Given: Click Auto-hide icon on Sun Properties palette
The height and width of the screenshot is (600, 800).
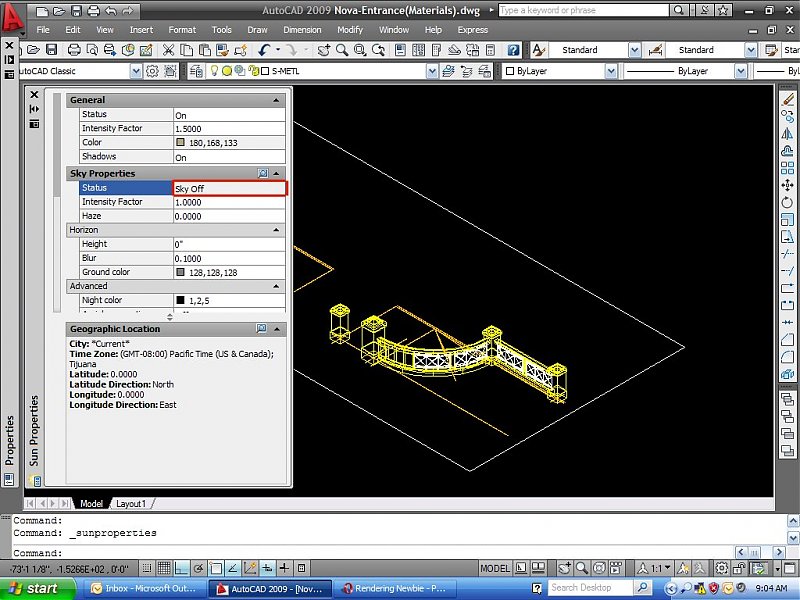Looking at the screenshot, I should coord(34,109).
